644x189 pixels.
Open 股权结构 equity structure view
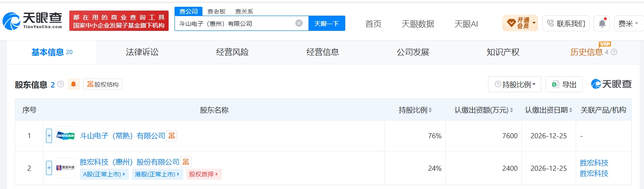click(103, 84)
